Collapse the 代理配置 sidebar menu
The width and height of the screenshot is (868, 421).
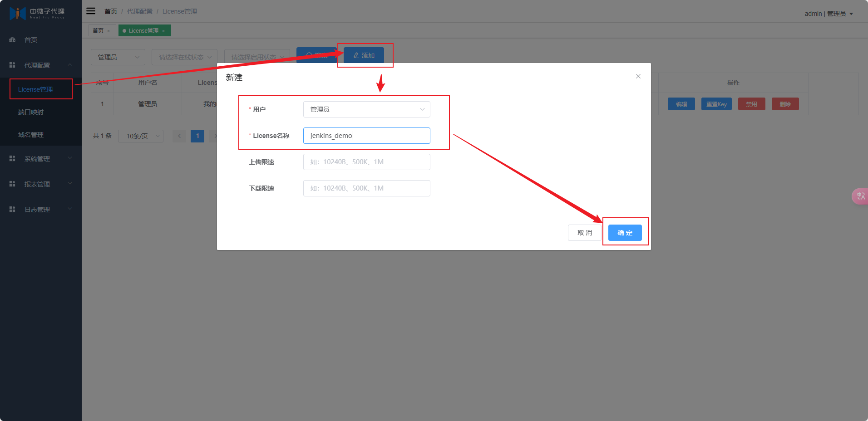coord(41,65)
